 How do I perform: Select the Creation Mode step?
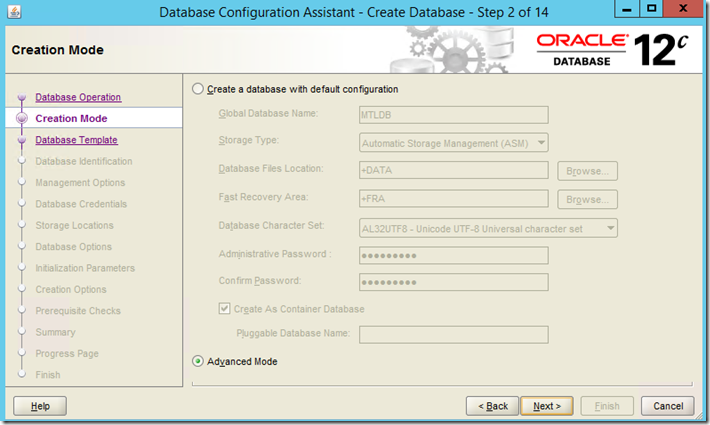[x=71, y=118]
